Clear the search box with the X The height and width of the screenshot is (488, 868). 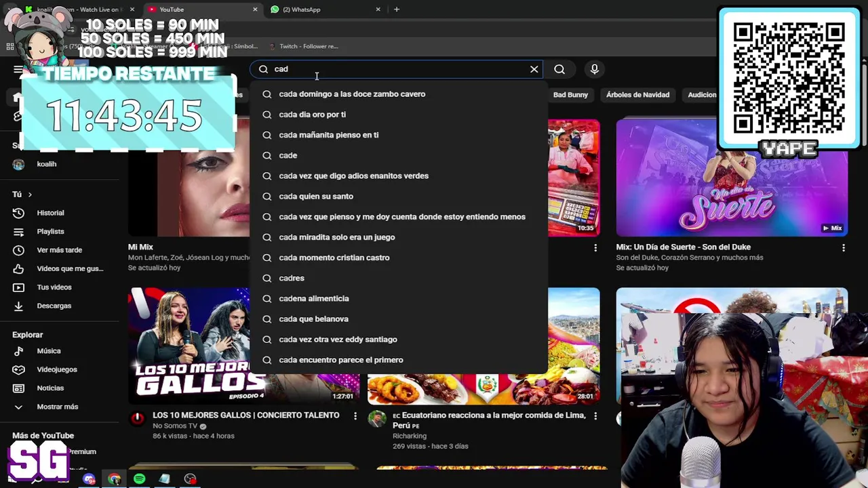(x=534, y=69)
